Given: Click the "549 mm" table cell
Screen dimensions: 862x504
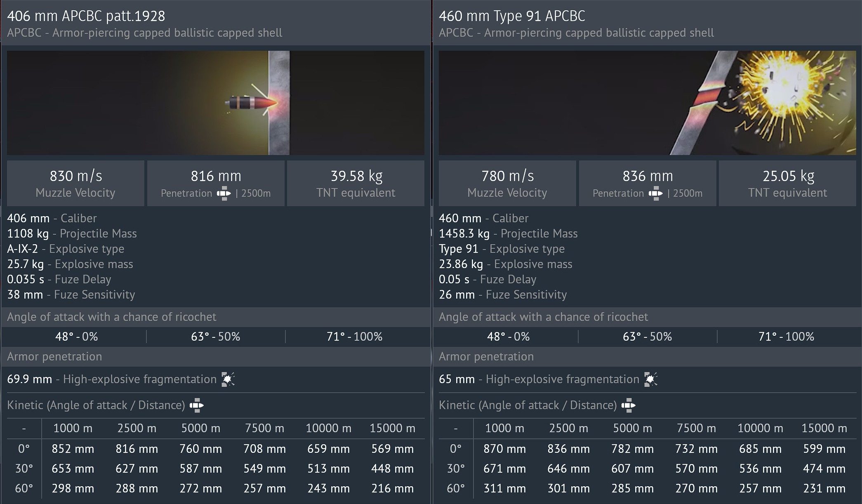Looking at the screenshot, I should click(265, 469).
